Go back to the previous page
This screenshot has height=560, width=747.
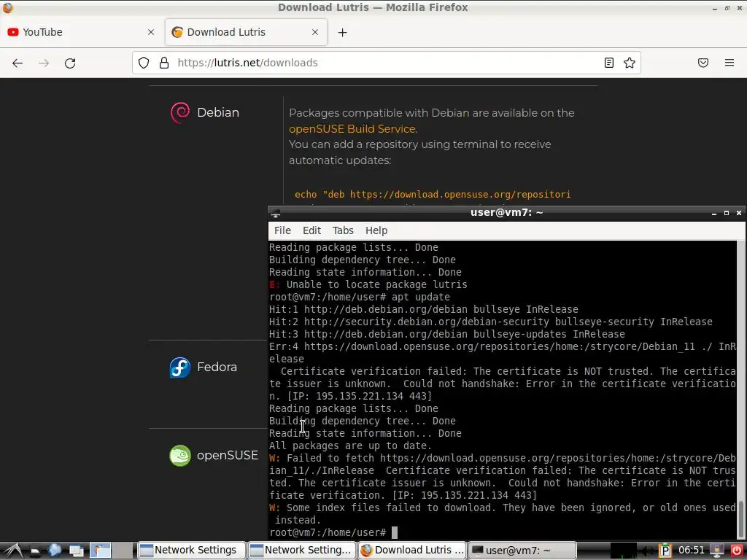click(18, 63)
